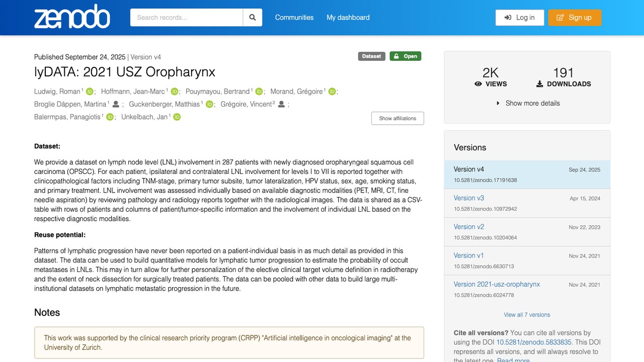644x362 pixels.
Task: Open ORCID profile for Unkelbach, Jan
Action: coord(177,117)
